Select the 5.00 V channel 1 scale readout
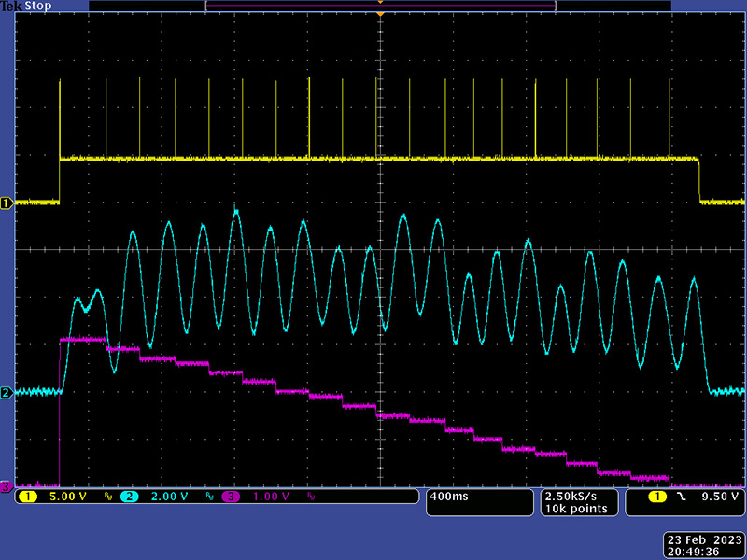 coord(67,497)
